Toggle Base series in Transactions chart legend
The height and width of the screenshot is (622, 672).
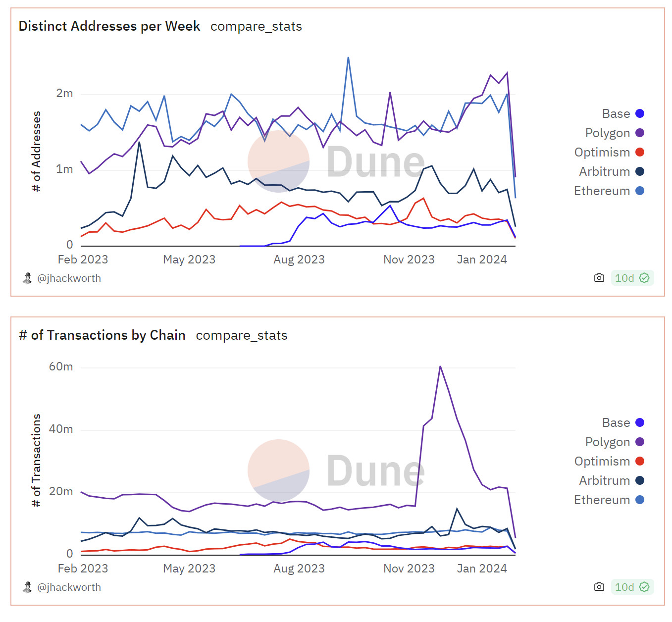(x=639, y=423)
